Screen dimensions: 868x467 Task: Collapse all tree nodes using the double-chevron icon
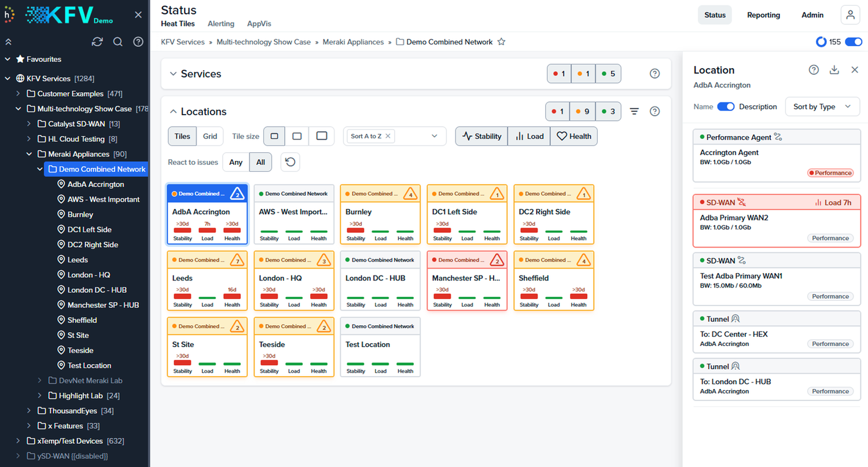(x=8, y=42)
